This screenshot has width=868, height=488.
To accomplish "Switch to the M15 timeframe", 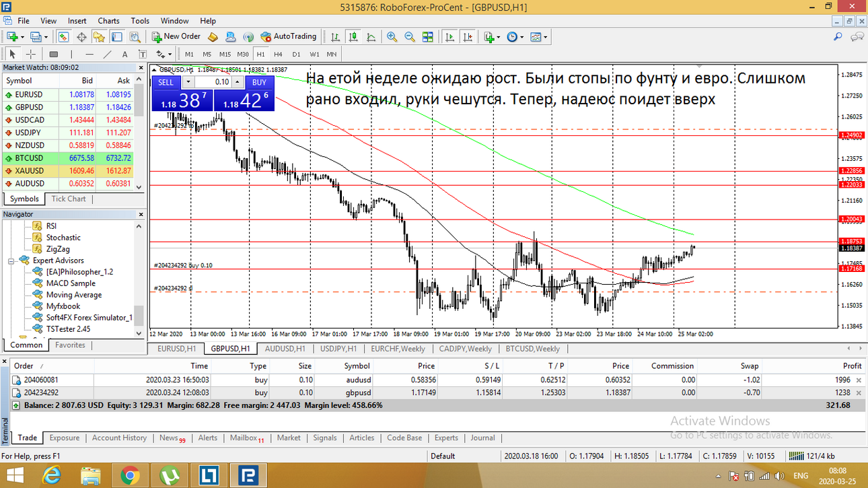I will coord(225,55).
